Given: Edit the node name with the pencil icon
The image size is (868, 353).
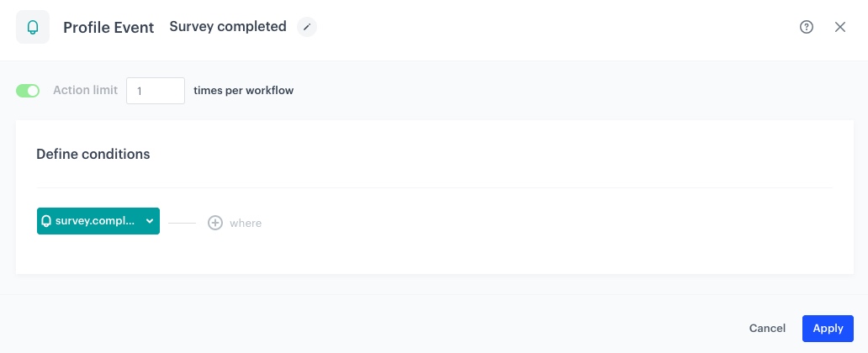Looking at the screenshot, I should point(307,27).
